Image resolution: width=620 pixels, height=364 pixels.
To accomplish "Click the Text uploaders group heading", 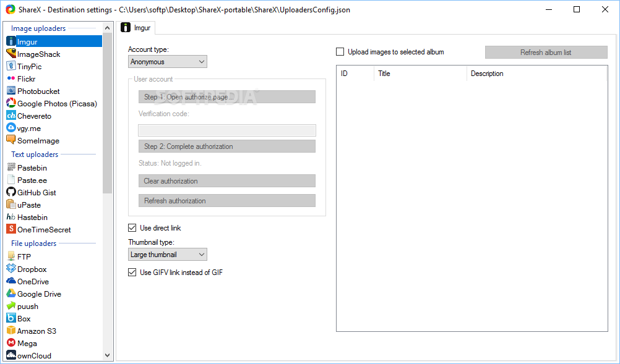I will (x=35, y=154).
